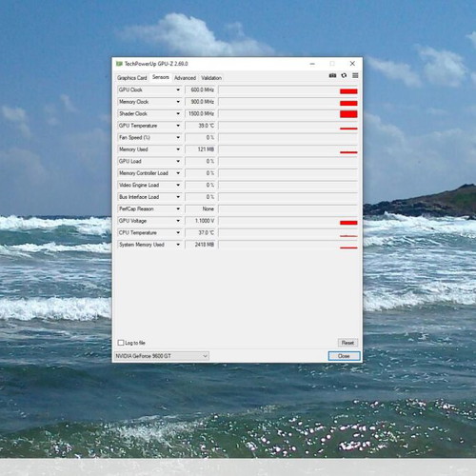Expand the GPU Clock sensor dropdown
Image resolution: width=476 pixels, height=476 pixels.
pyautogui.click(x=178, y=89)
